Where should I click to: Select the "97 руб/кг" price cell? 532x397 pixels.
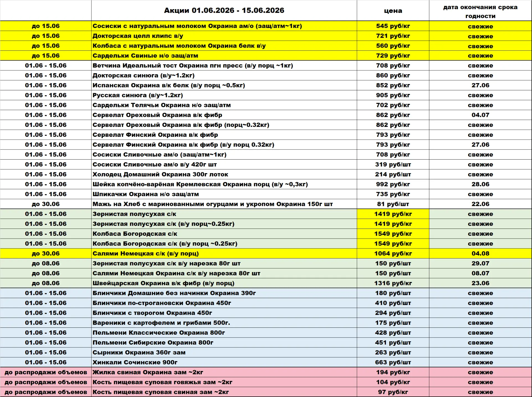(393, 392)
